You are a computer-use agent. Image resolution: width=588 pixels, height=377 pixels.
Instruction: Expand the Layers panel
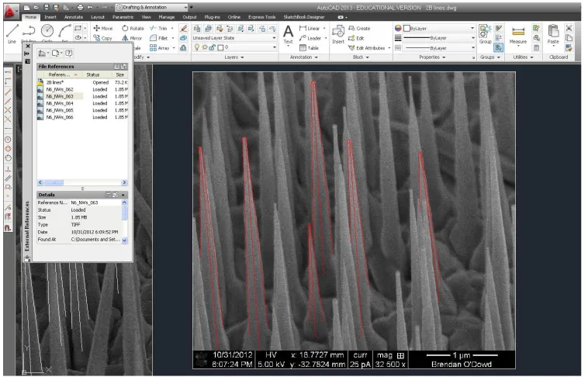[234, 57]
